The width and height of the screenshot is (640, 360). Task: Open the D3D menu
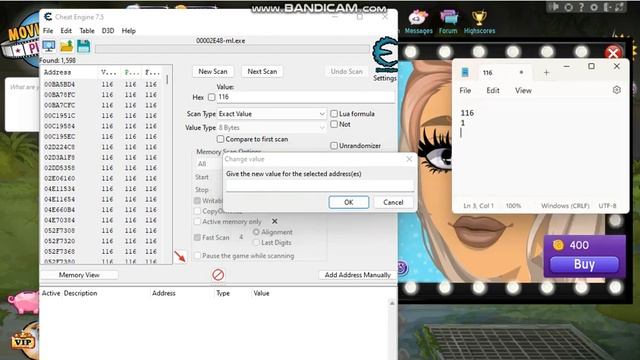point(108,31)
